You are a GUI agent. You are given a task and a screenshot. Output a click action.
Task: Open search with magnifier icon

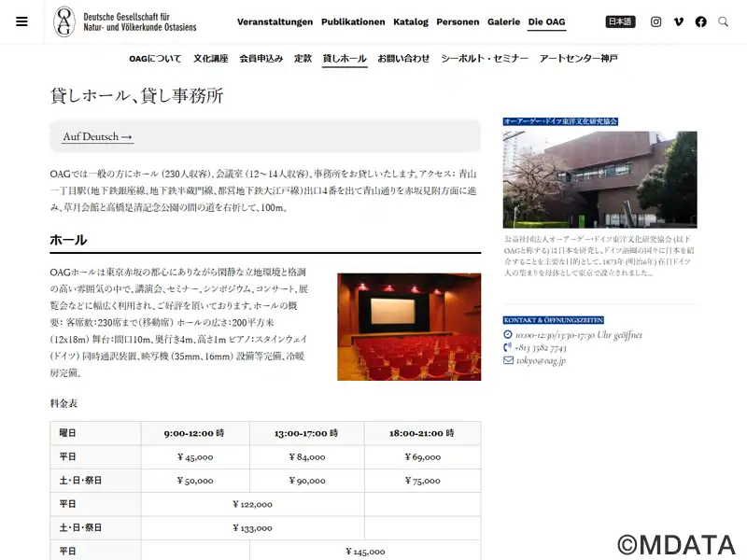coord(723,21)
